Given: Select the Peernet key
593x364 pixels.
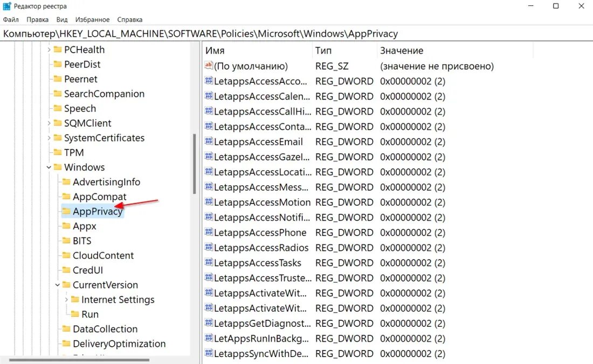Looking at the screenshot, I should click(x=80, y=79).
